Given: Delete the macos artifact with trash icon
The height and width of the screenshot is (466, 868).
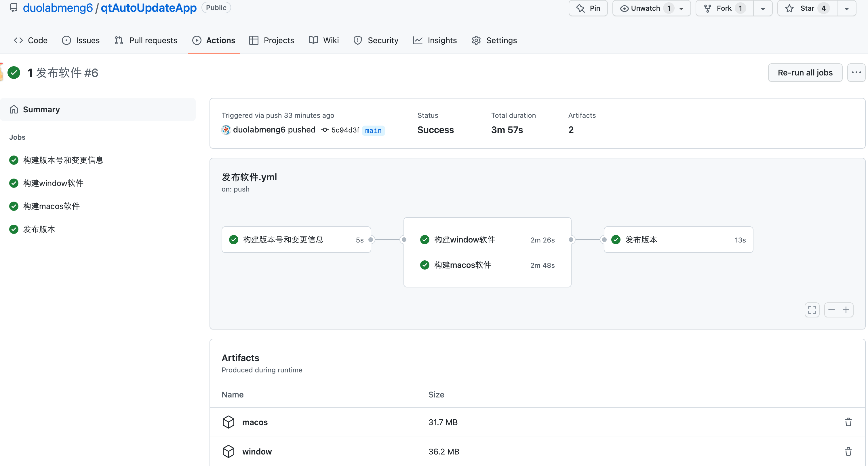Looking at the screenshot, I should (x=848, y=422).
